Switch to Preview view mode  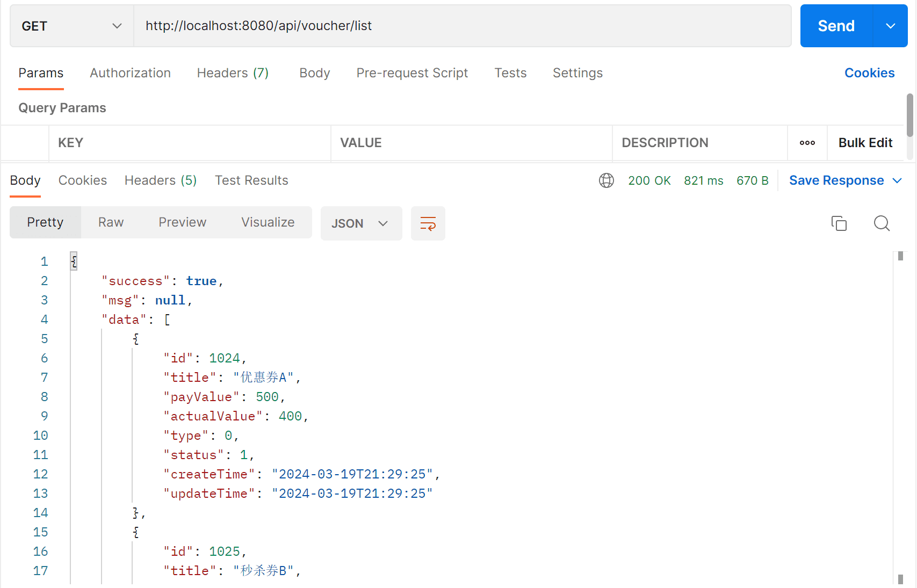(182, 222)
